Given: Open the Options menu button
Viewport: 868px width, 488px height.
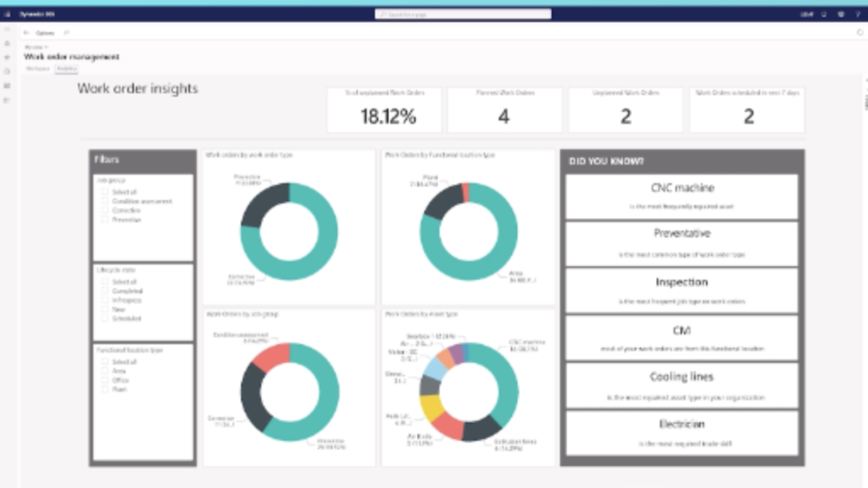Looking at the screenshot, I should click(45, 33).
